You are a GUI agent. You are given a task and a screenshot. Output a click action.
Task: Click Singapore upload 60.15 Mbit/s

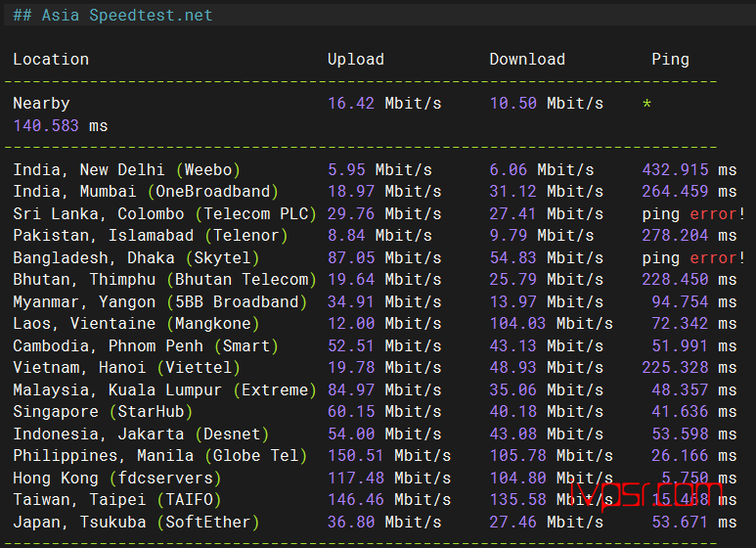click(x=384, y=411)
